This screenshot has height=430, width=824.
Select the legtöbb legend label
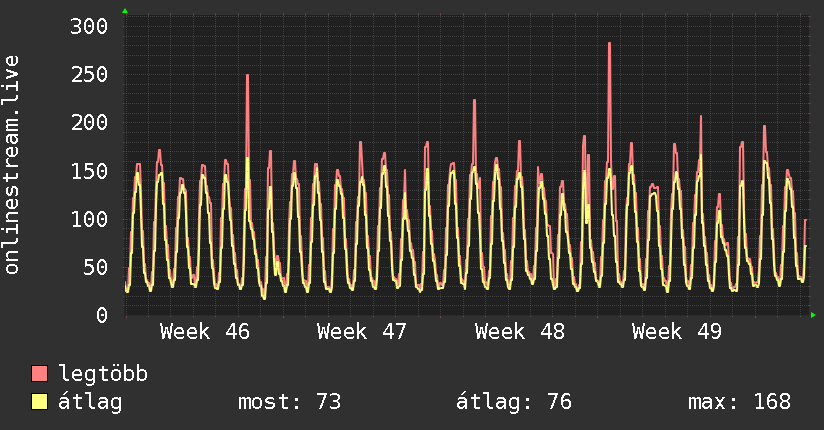pyautogui.click(x=103, y=374)
